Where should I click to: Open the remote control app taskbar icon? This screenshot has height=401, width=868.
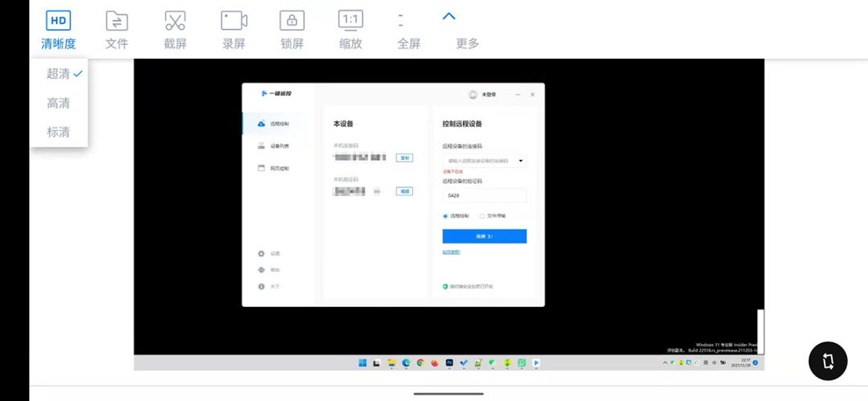coord(536,362)
